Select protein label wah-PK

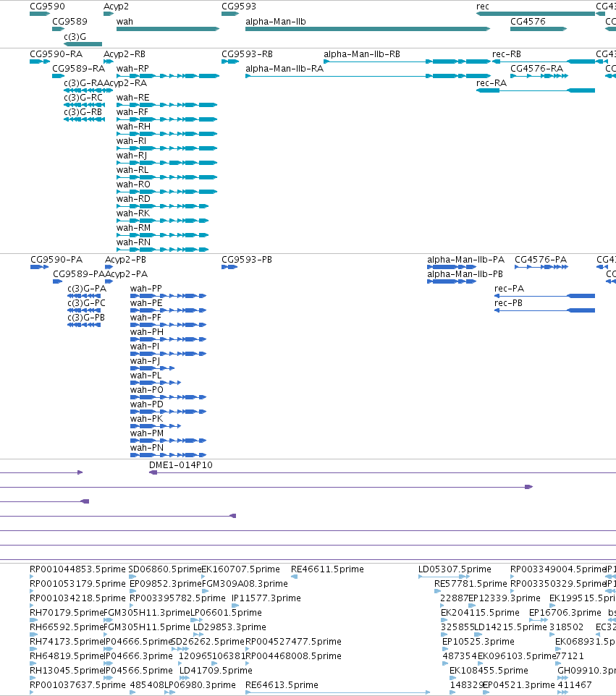(146, 419)
